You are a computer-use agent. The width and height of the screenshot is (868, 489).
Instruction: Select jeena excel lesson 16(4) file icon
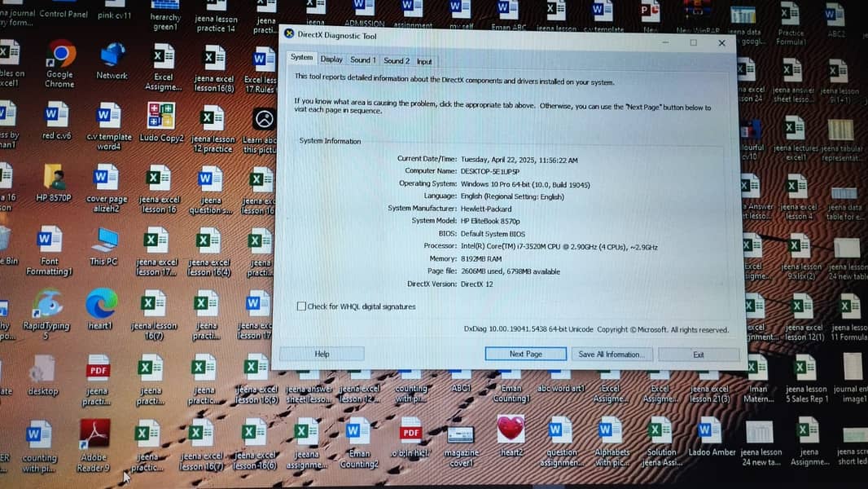coord(208,252)
